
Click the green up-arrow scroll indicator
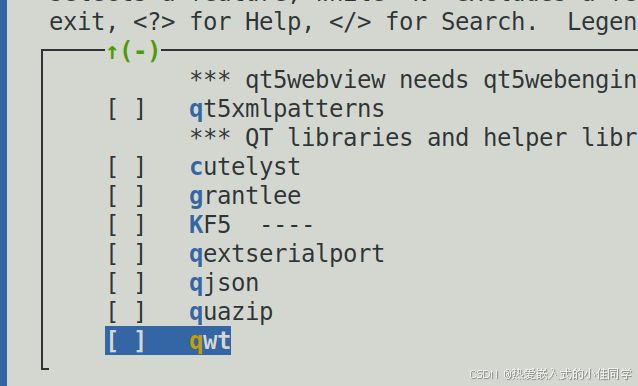pyautogui.click(x=112, y=52)
